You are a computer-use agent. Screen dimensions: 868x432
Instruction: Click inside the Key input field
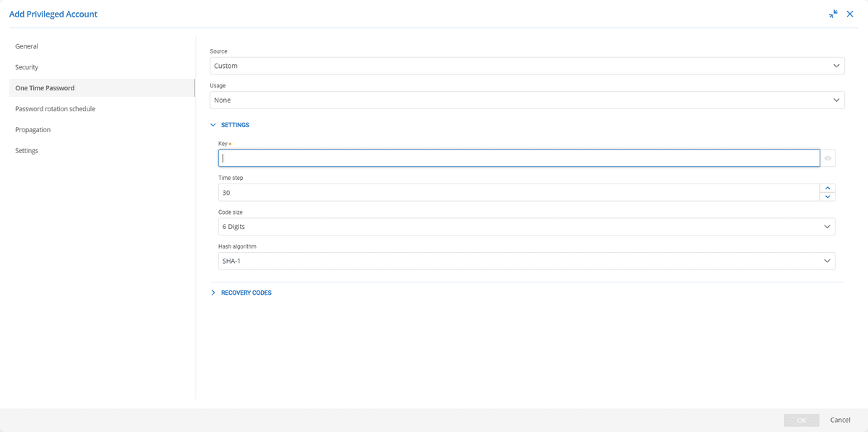[x=519, y=158]
